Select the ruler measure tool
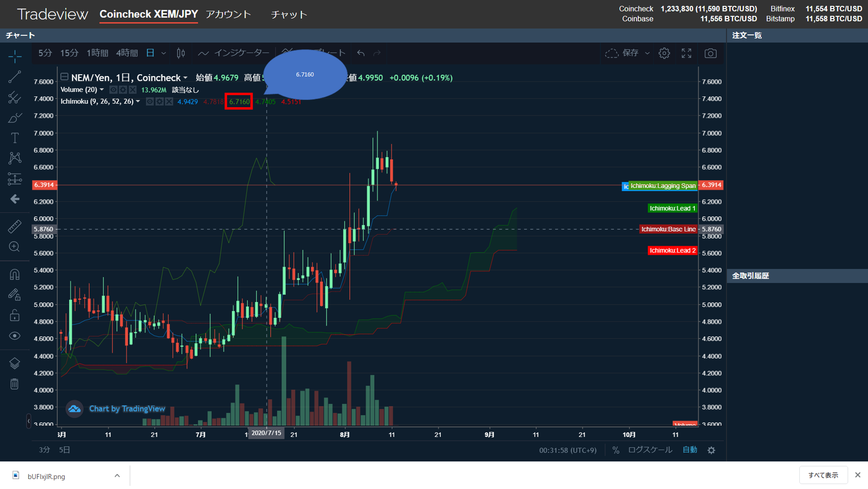Viewport: 868px width, 489px height. coord(14,226)
